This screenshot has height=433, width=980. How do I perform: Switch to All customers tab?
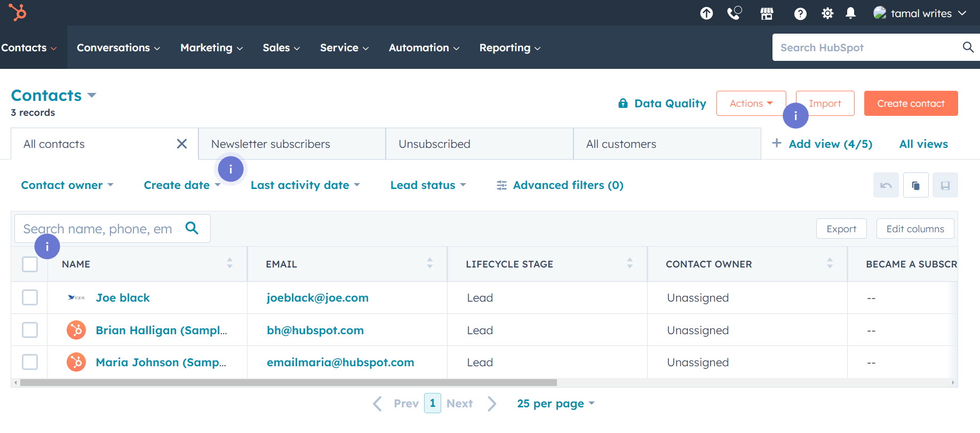coord(667,144)
